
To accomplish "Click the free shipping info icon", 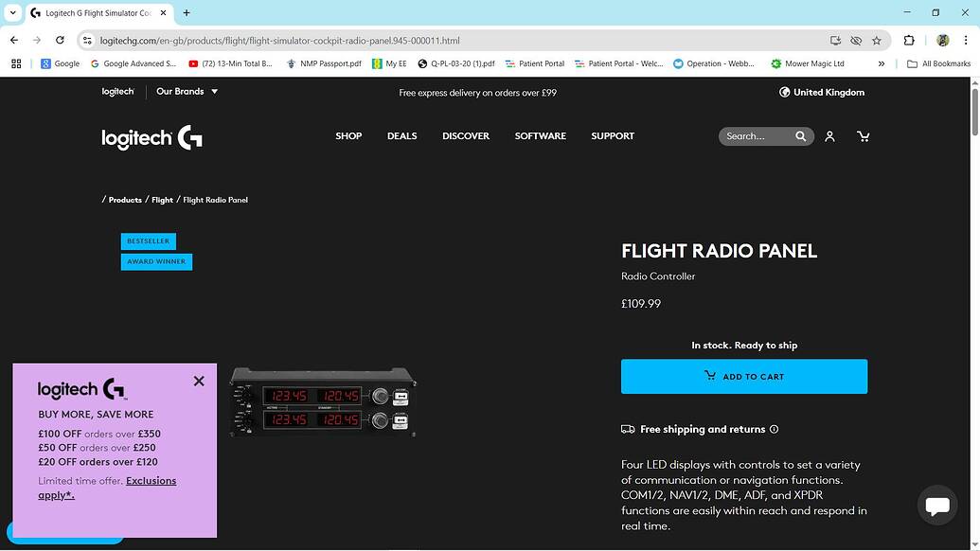I will (x=774, y=429).
